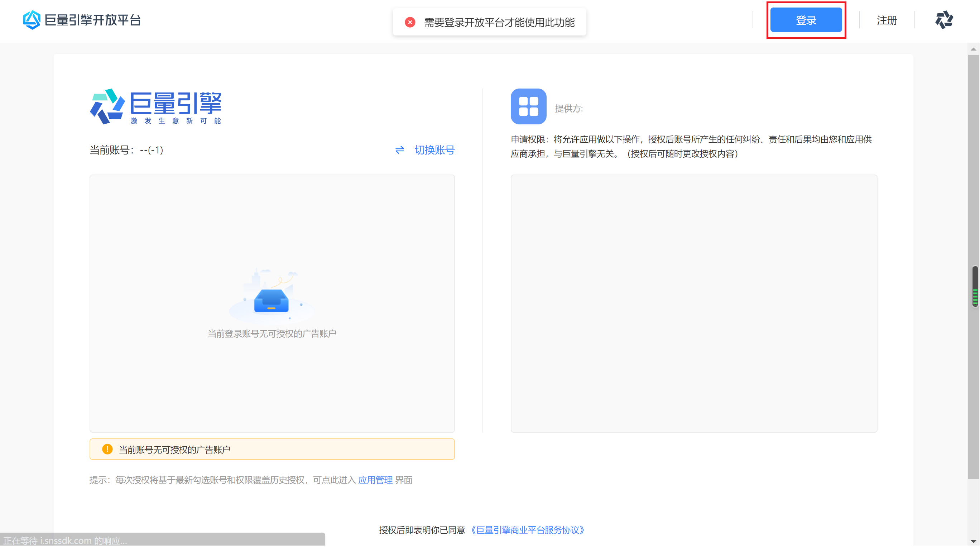Screen dimensions: 980x547
Task: Click the scrollbar up arrow
Action: click(973, 49)
